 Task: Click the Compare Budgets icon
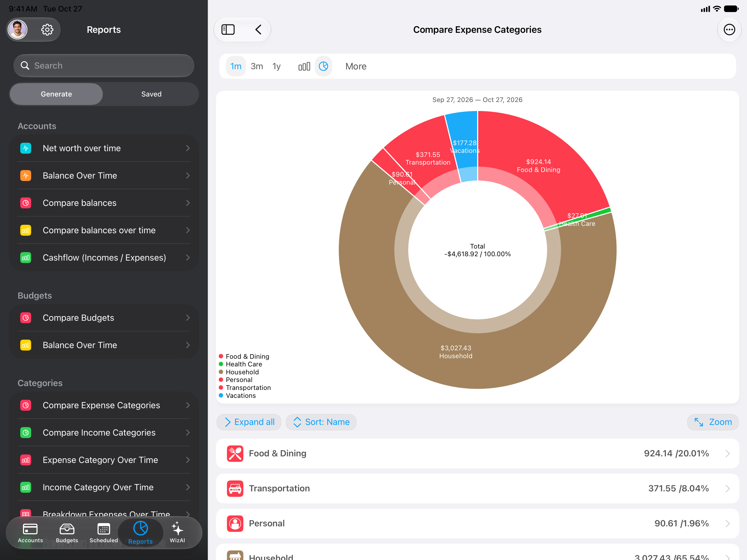26,317
